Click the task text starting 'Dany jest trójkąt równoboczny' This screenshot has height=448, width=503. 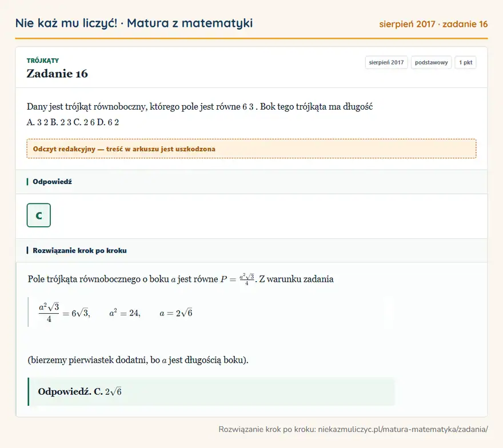(x=199, y=106)
